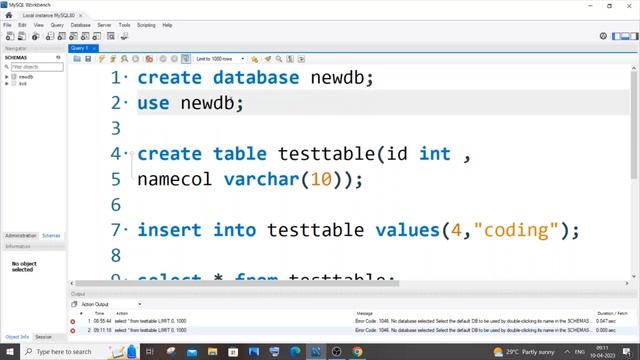The height and width of the screenshot is (360, 640).
Task: Execute the whole script with the lightning icon
Action: click(102, 59)
